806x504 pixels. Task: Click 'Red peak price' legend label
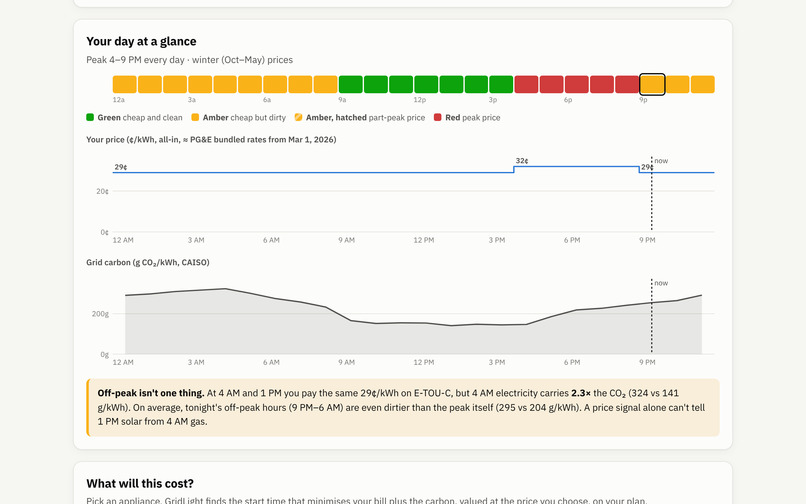[472, 118]
